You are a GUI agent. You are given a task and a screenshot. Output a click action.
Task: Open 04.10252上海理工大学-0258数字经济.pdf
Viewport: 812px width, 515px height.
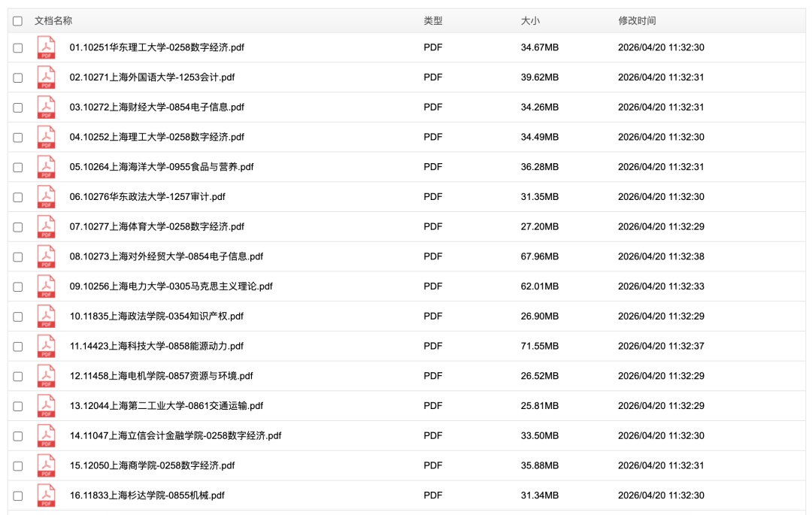(x=156, y=137)
